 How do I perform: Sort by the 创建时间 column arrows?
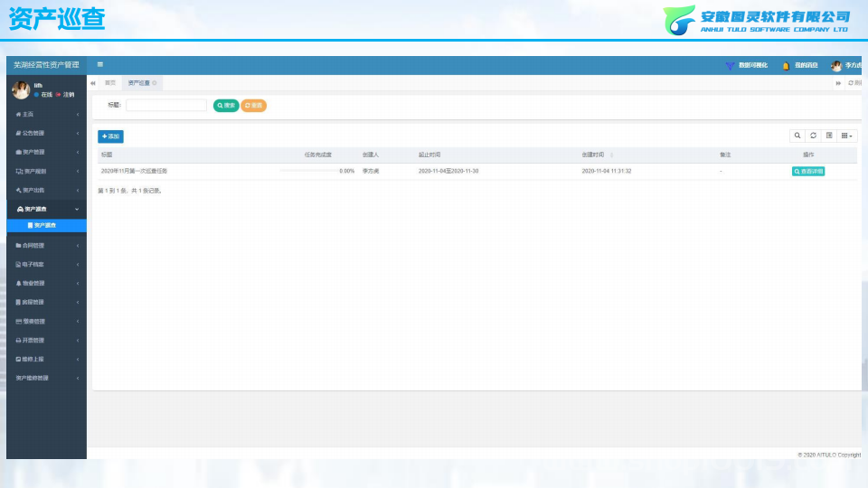click(x=612, y=155)
